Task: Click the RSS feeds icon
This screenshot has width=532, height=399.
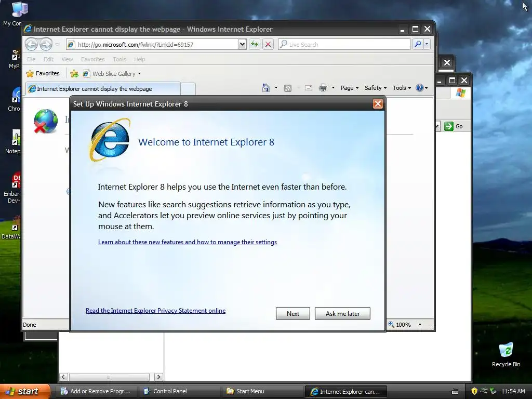Action: tap(288, 88)
